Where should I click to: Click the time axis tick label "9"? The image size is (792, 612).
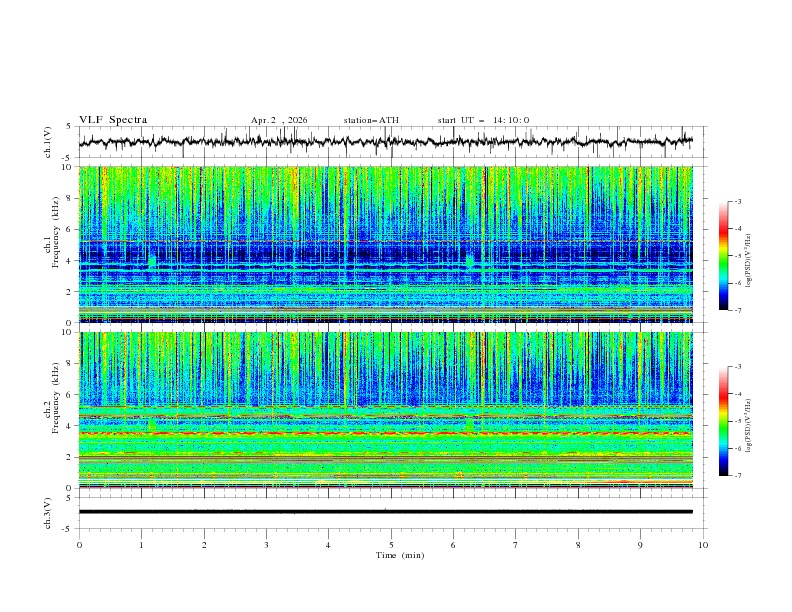point(640,545)
